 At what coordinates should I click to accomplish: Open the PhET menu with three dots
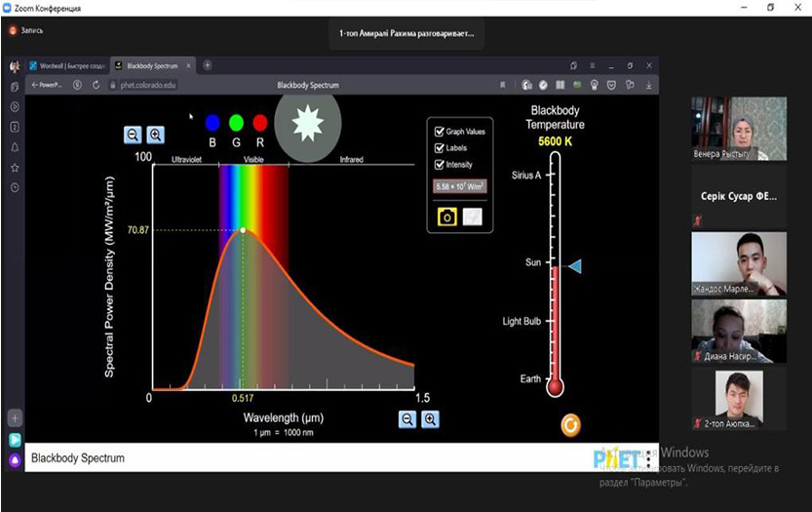pos(650,458)
